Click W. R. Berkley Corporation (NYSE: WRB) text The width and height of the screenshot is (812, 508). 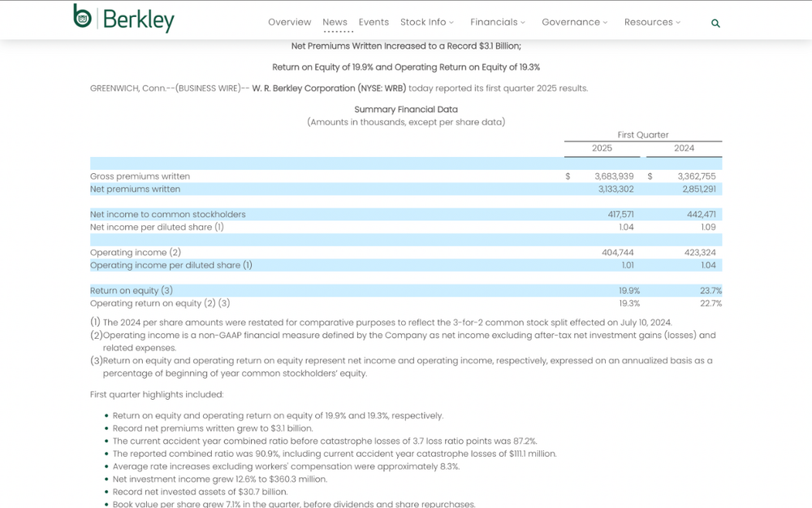[x=329, y=88]
